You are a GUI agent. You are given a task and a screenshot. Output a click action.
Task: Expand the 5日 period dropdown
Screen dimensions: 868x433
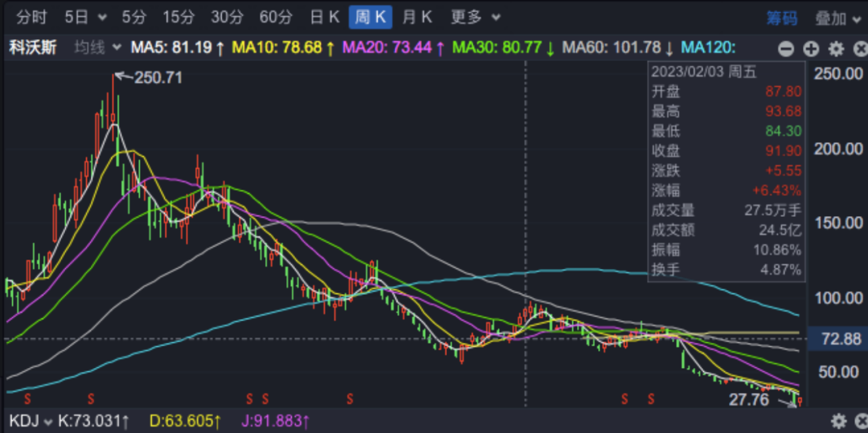point(85,18)
